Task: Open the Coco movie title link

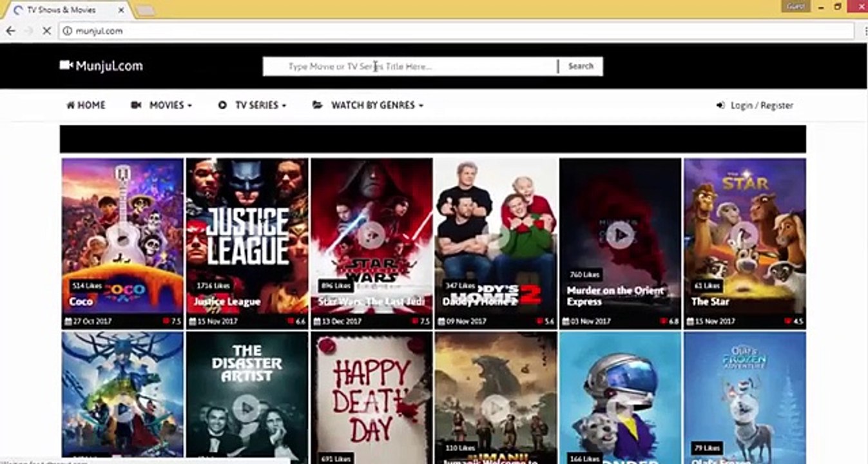Action: point(81,302)
